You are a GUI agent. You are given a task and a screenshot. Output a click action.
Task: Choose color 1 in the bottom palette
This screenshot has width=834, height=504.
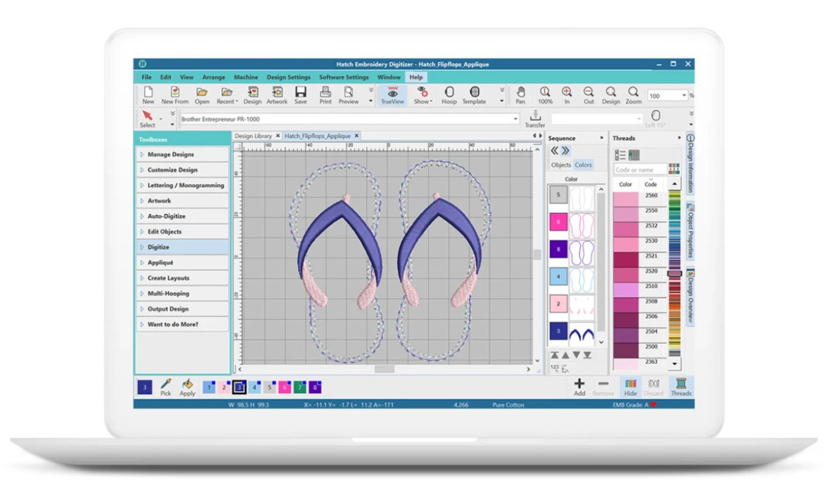(209, 387)
